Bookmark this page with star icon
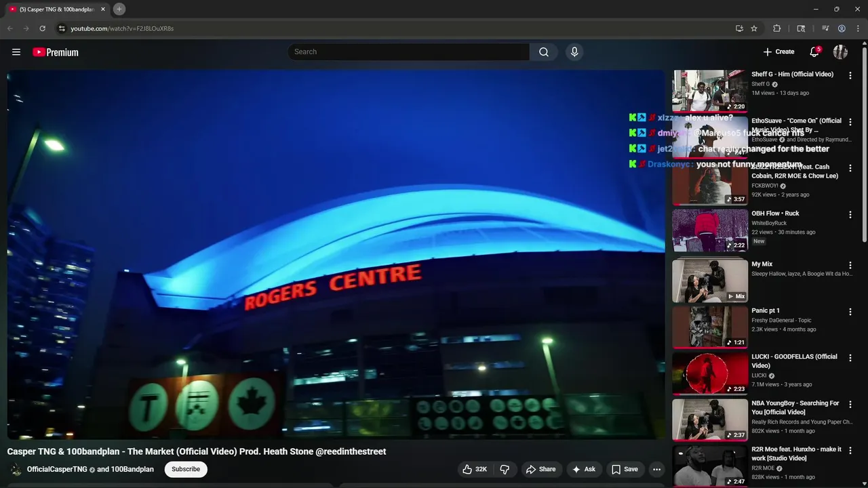 point(754,28)
